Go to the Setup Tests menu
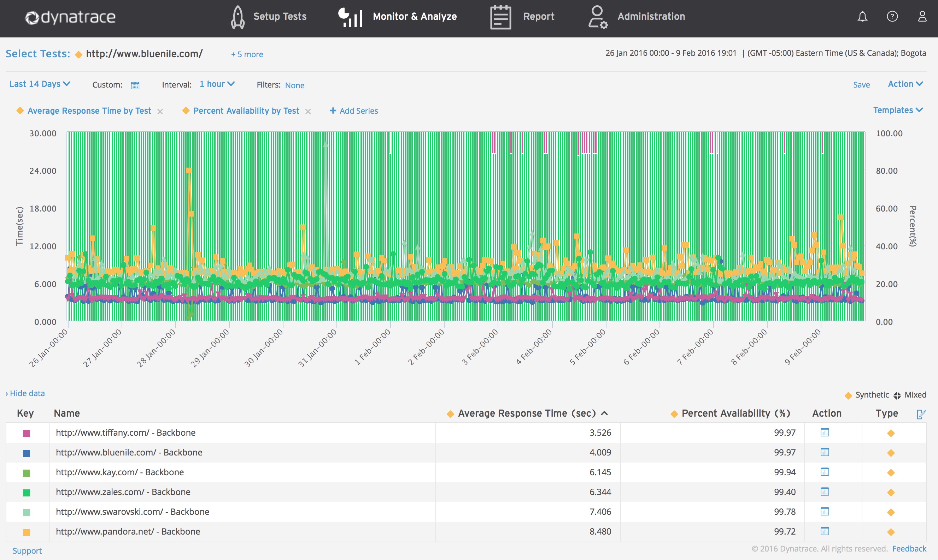The width and height of the screenshot is (938, 560). [x=268, y=17]
